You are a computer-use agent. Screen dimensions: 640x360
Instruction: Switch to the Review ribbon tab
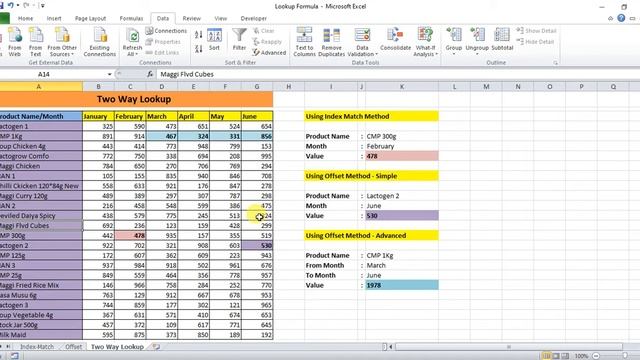click(191, 18)
